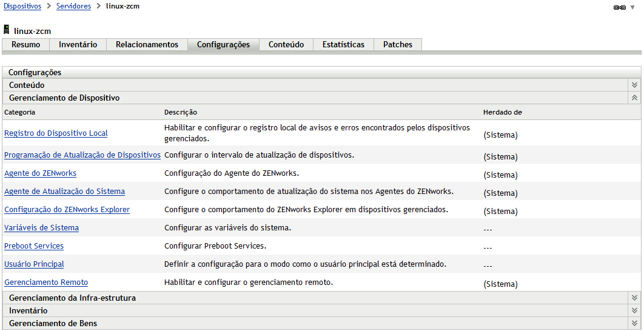Viewport: 644px width, 331px height.
Task: Expand the Gerenciamento de Bens section
Action: (x=634, y=323)
